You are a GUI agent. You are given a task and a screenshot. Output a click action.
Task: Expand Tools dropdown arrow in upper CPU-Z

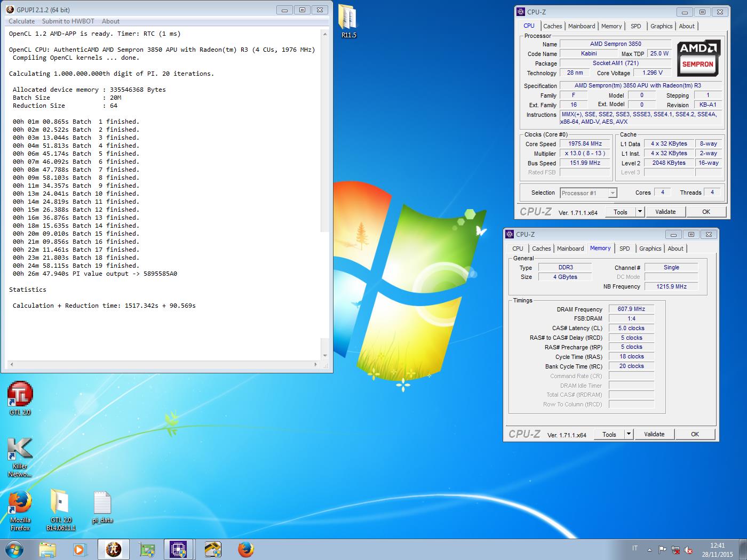tap(640, 212)
